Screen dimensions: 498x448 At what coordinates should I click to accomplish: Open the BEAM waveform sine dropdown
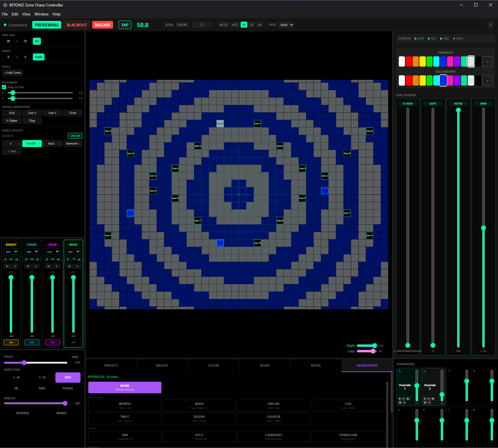53,252
